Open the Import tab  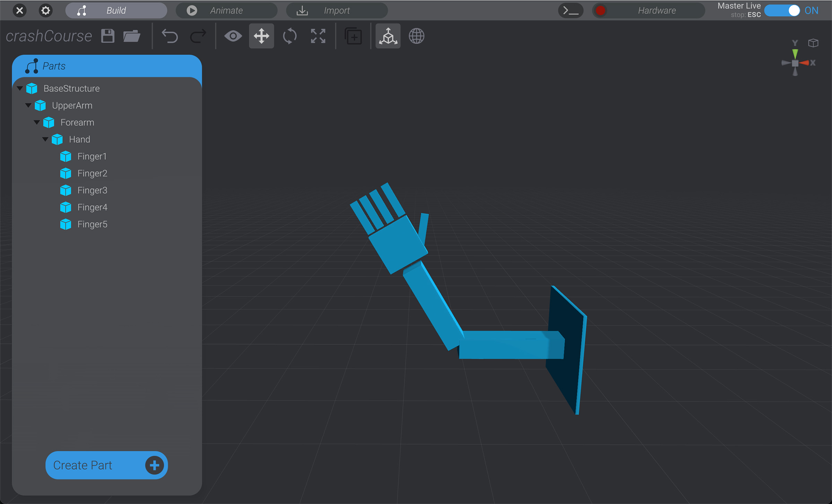[336, 10]
